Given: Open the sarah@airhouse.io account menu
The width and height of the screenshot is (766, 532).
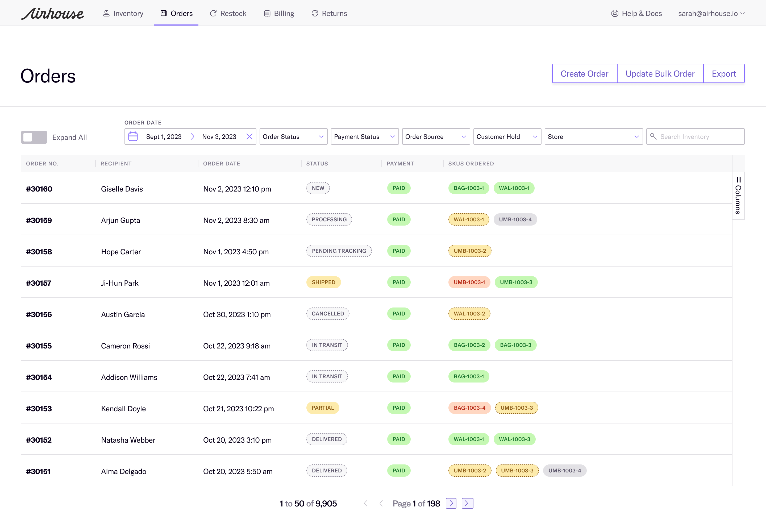Looking at the screenshot, I should pyautogui.click(x=711, y=13).
